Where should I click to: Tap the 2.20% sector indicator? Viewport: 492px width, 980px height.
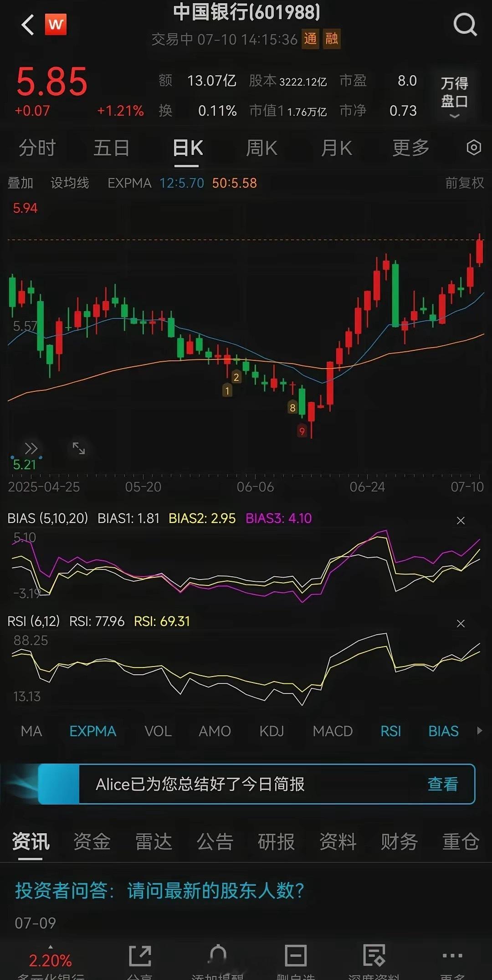[50, 960]
